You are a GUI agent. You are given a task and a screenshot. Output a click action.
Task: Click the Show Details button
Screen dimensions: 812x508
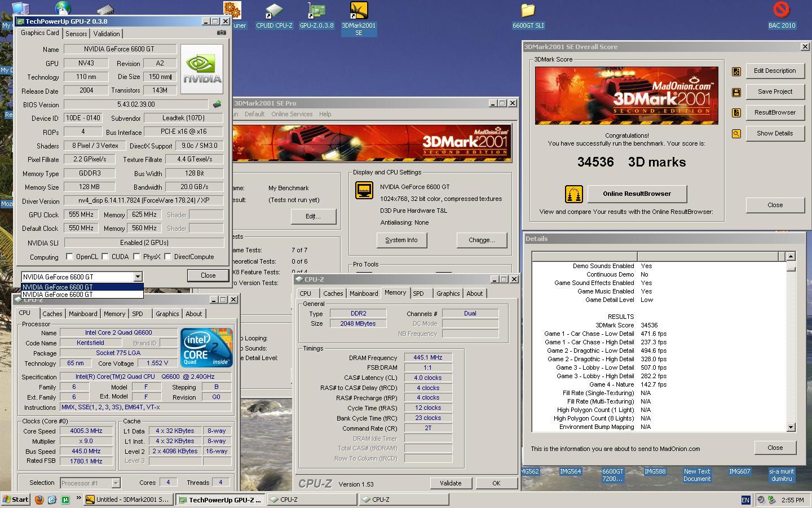click(775, 133)
